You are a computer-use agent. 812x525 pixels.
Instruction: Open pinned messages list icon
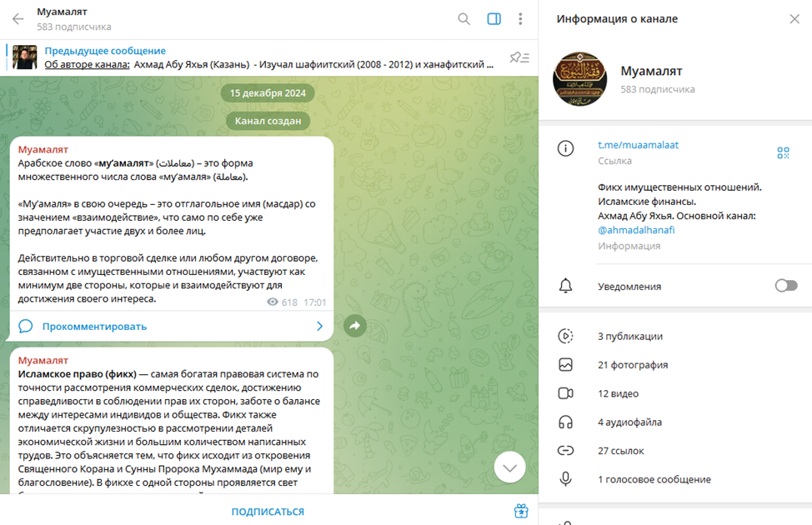coord(519,57)
